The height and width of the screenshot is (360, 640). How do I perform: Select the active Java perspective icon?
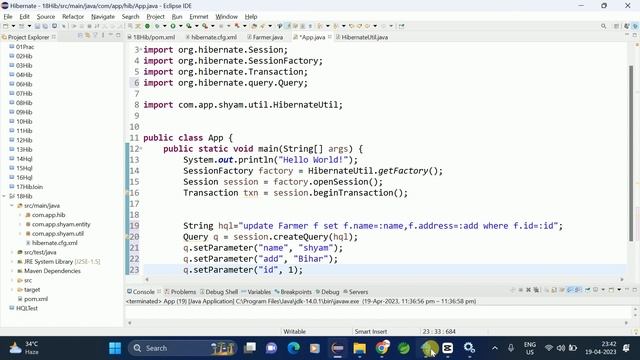[635, 26]
